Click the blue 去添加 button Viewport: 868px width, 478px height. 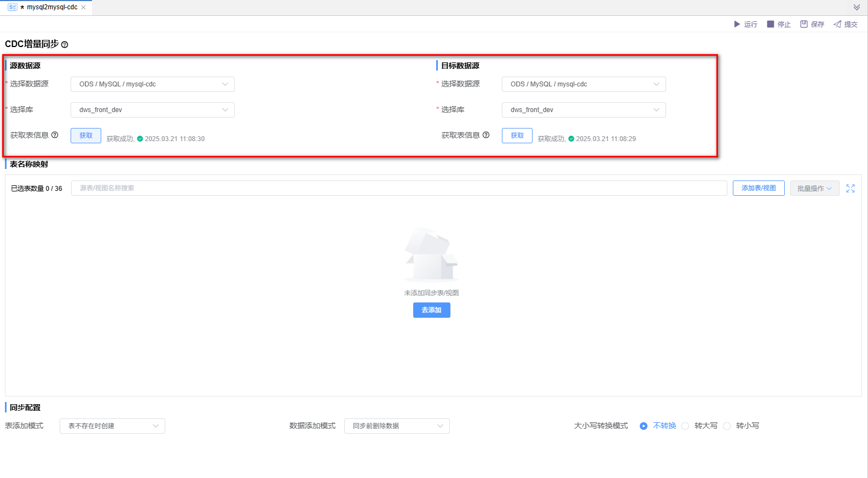(x=431, y=310)
